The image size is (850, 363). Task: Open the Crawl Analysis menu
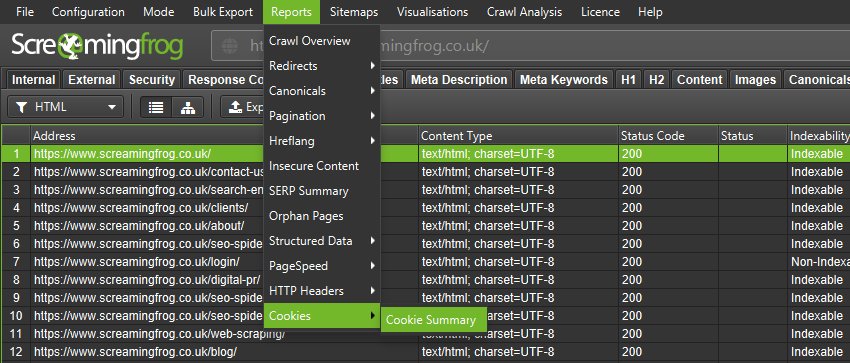tap(525, 11)
